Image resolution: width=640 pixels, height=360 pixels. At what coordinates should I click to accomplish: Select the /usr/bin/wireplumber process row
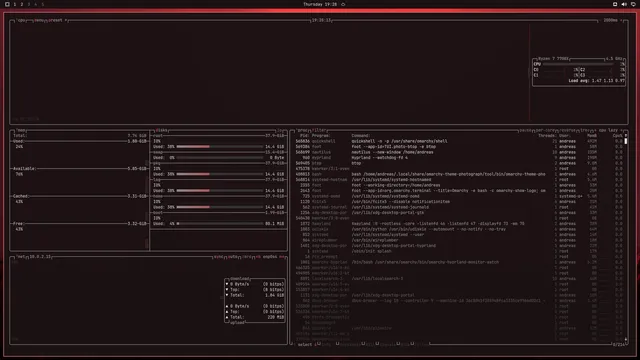pos(459,240)
